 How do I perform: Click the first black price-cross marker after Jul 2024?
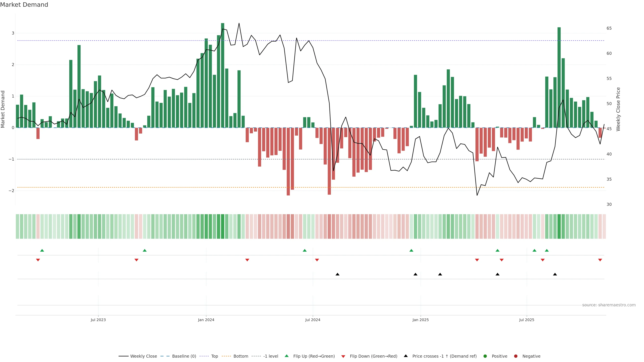337,274
